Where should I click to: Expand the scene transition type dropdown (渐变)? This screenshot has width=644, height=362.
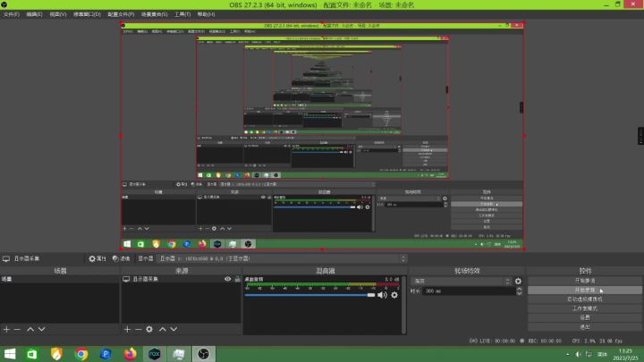click(462, 282)
